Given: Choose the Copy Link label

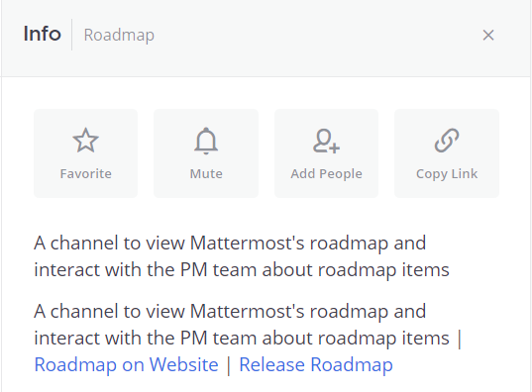Looking at the screenshot, I should (x=447, y=174).
